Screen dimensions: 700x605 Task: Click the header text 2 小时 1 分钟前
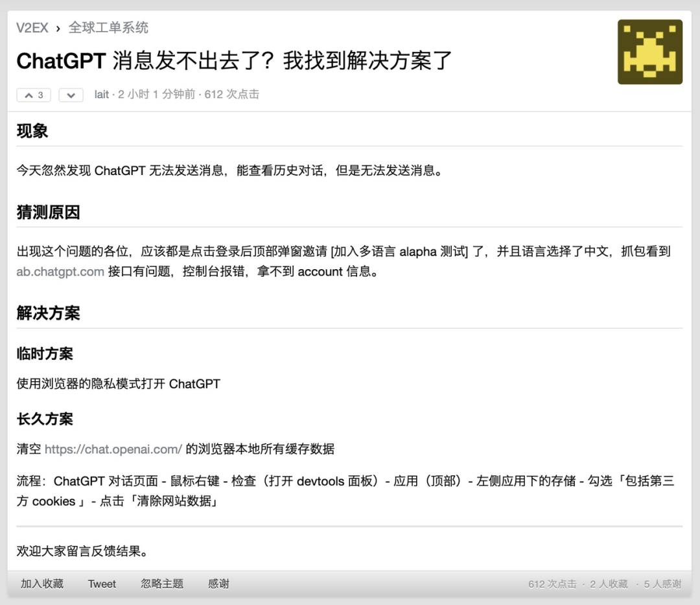click(x=157, y=94)
